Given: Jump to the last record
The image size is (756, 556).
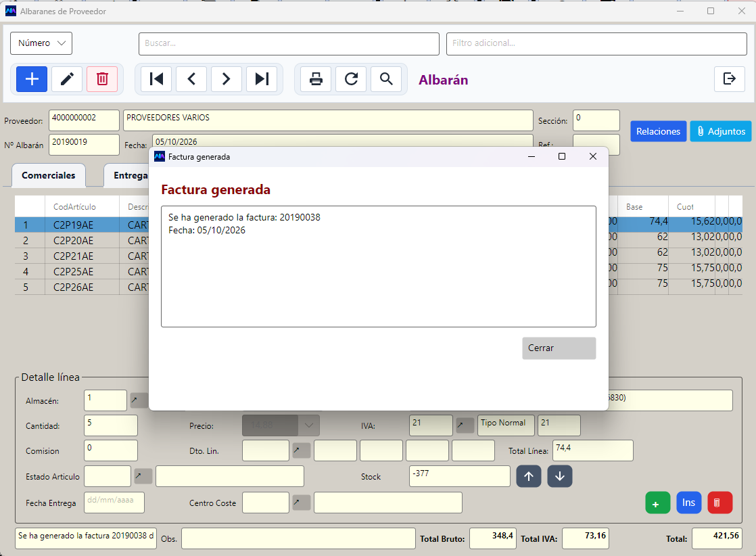Looking at the screenshot, I should point(262,79).
